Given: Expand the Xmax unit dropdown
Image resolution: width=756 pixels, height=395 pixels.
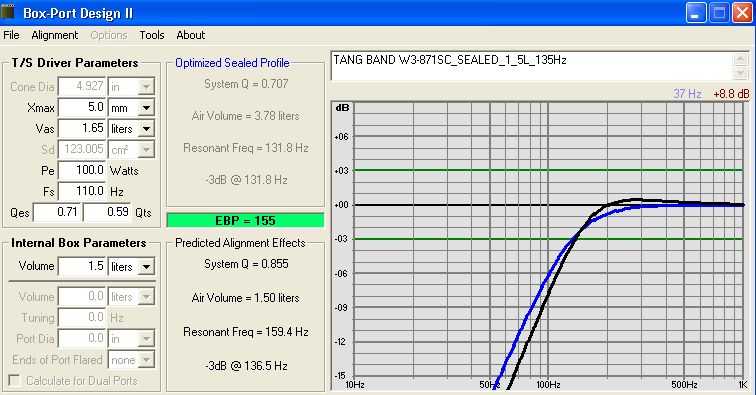Looking at the screenshot, I should (146, 108).
